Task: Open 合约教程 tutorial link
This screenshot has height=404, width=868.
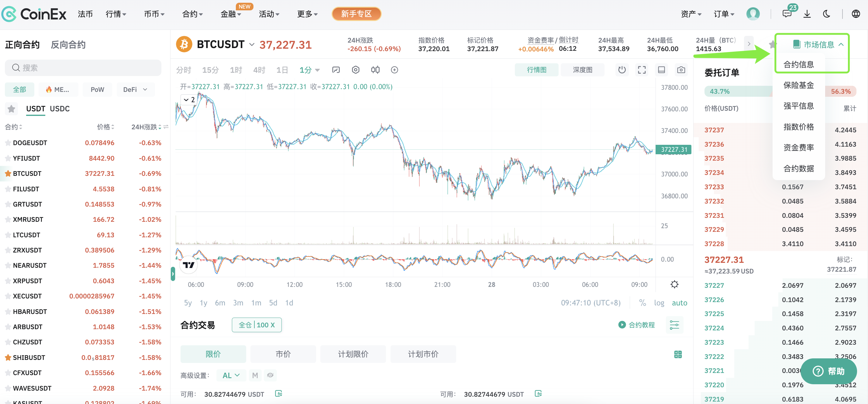Action: 636,325
